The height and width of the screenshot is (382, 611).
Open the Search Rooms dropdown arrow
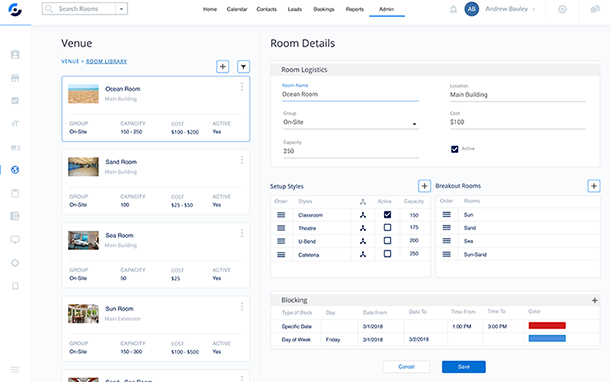pos(122,9)
